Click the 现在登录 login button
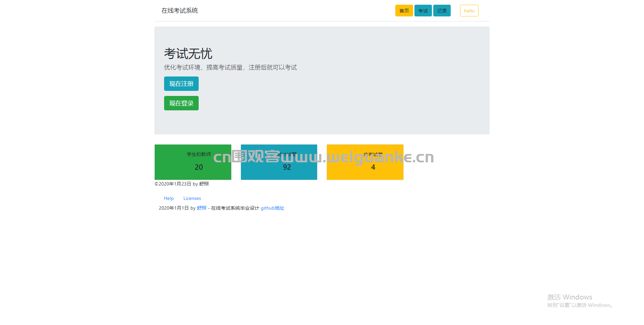The image size is (644, 325). pos(181,103)
